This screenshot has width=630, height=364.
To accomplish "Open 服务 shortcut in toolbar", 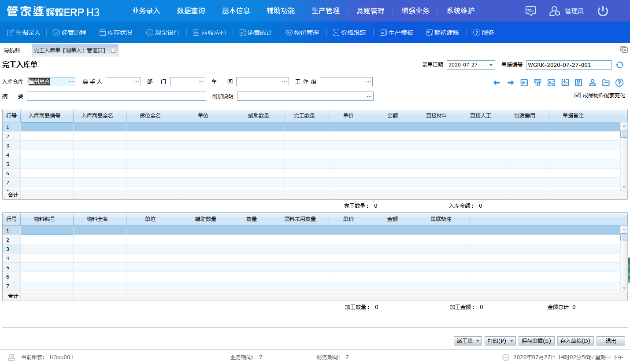I will click(x=483, y=33).
